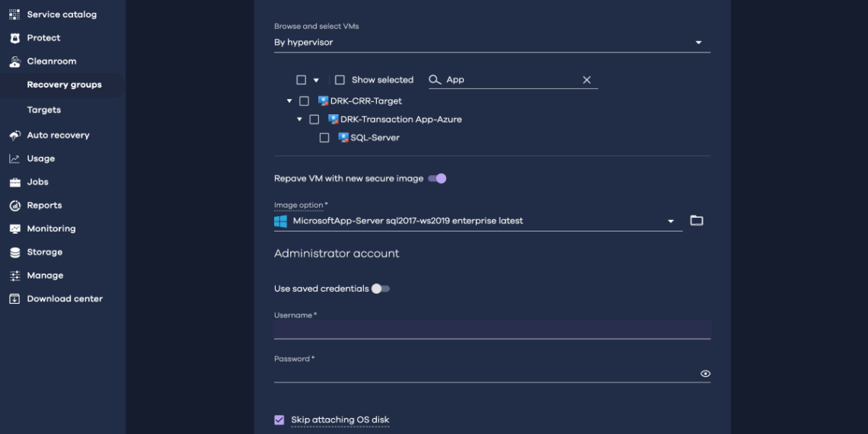The height and width of the screenshot is (434, 868).
Task: Go to Download center
Action: (x=65, y=299)
